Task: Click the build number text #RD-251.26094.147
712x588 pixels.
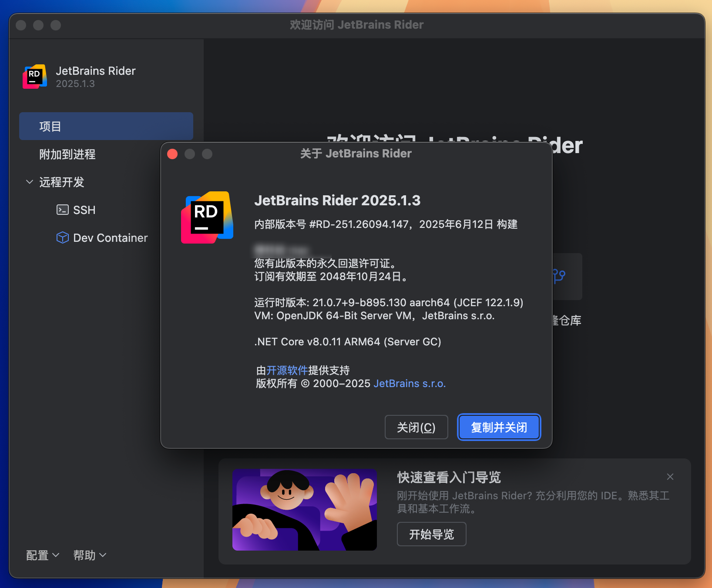Action: point(359,224)
